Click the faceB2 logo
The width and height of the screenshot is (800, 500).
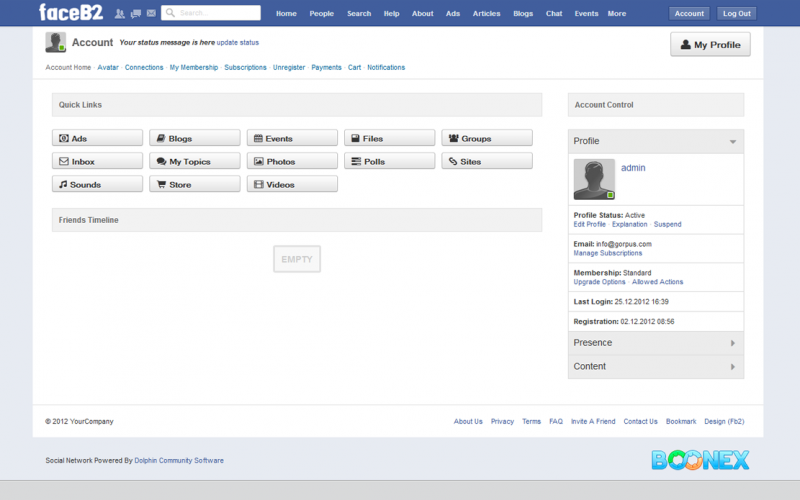71,12
